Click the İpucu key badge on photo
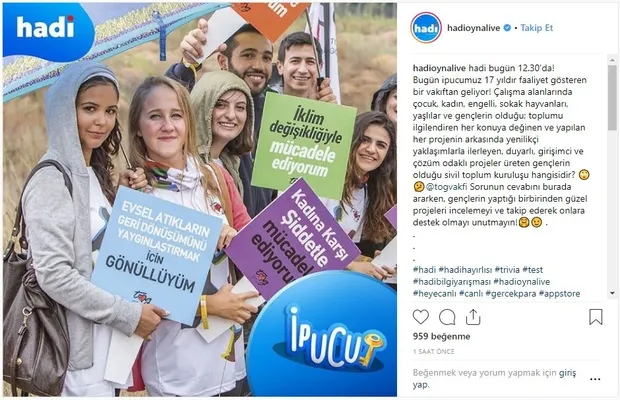The image size is (620, 400). tap(321, 336)
